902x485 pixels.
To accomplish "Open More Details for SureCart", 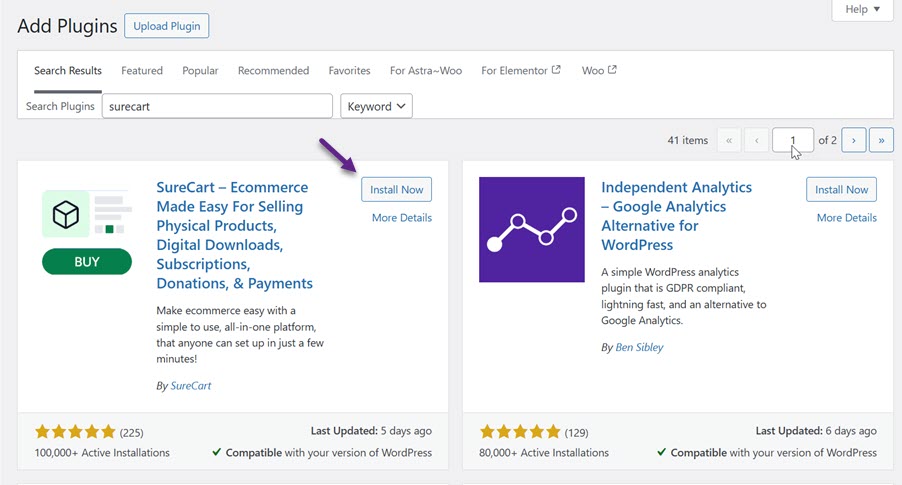I will [402, 217].
